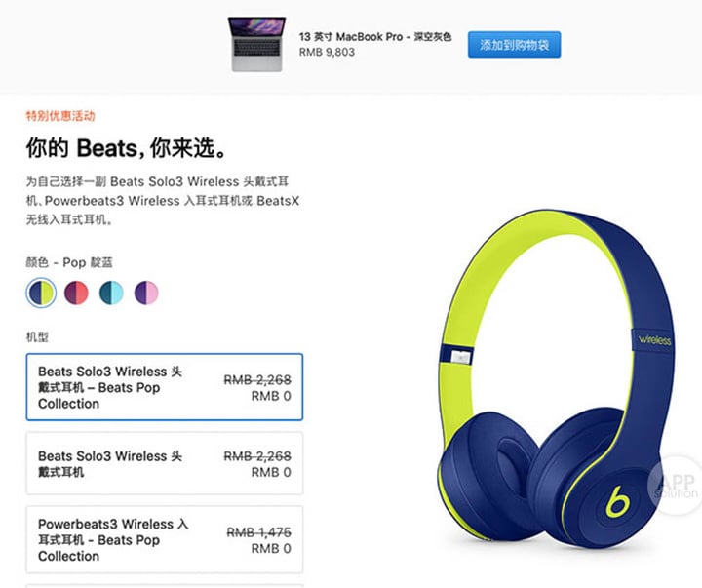Click the 机型 model section label
This screenshot has width=702, height=588.
(x=37, y=336)
